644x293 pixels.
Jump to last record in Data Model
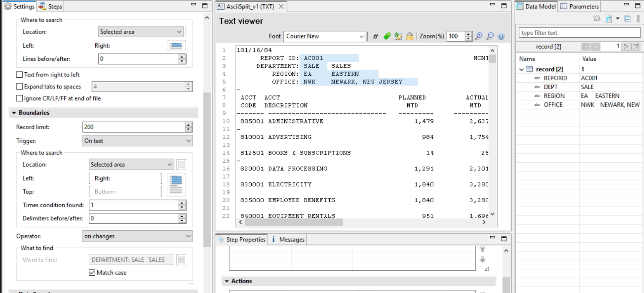(636, 47)
